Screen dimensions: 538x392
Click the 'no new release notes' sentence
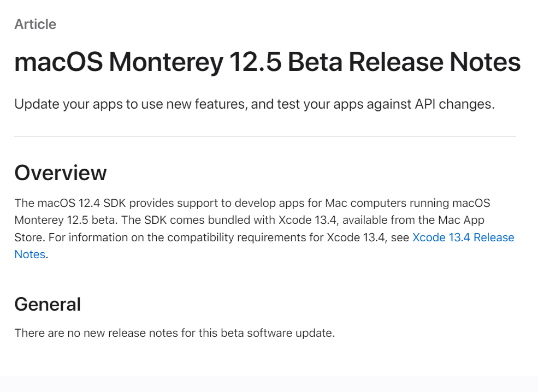point(175,333)
